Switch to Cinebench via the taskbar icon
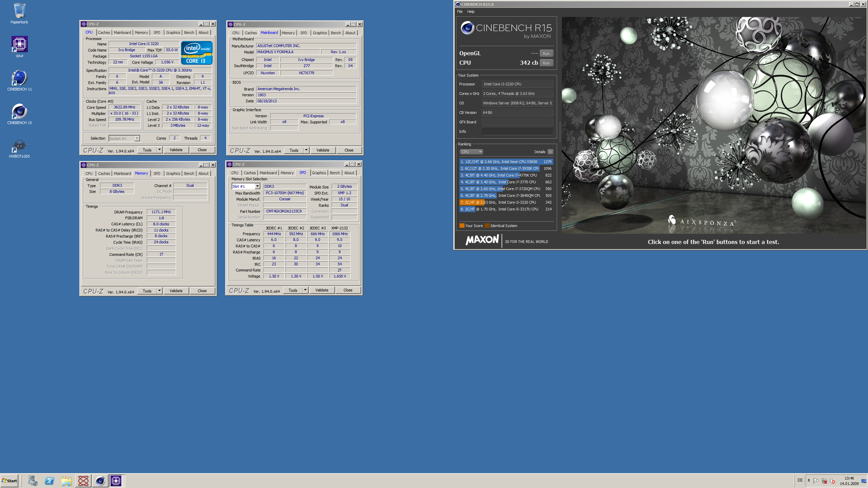Viewport: 868px width, 488px height. click(x=100, y=481)
